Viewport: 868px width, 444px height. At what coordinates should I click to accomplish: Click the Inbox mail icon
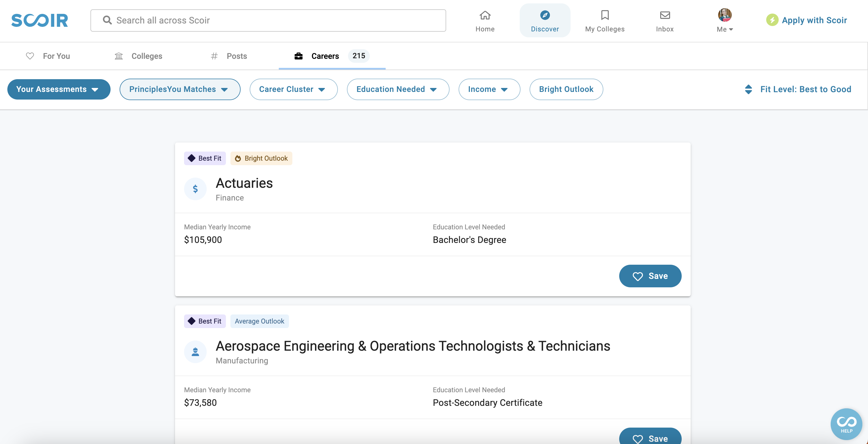665,14
